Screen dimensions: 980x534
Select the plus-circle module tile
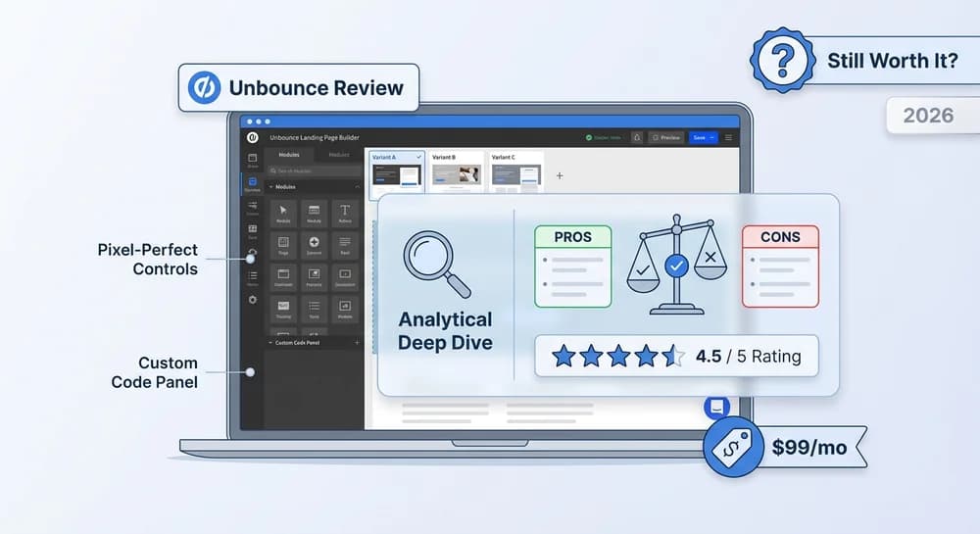click(314, 245)
